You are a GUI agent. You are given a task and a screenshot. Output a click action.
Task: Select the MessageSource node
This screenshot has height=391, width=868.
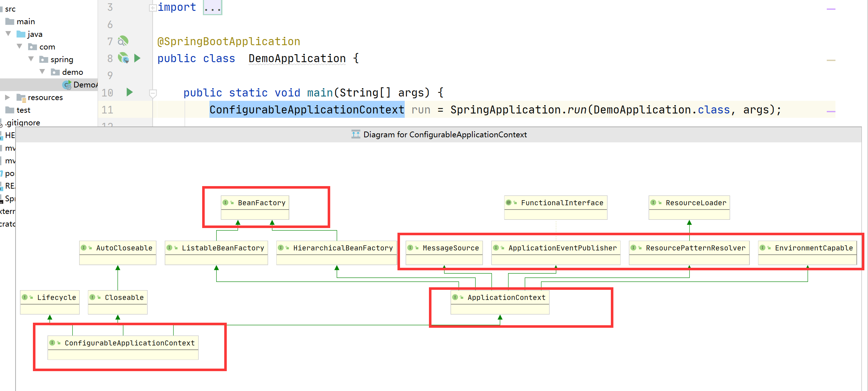click(444, 253)
